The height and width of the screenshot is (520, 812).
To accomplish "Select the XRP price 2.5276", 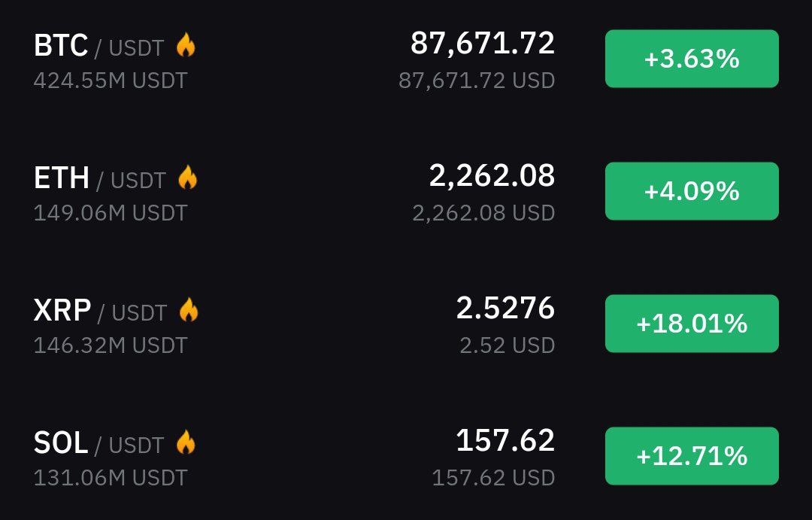I will pyautogui.click(x=505, y=308).
